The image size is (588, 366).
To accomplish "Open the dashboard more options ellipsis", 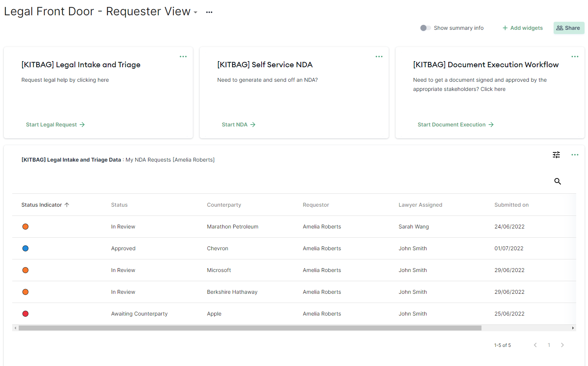I will tap(209, 12).
